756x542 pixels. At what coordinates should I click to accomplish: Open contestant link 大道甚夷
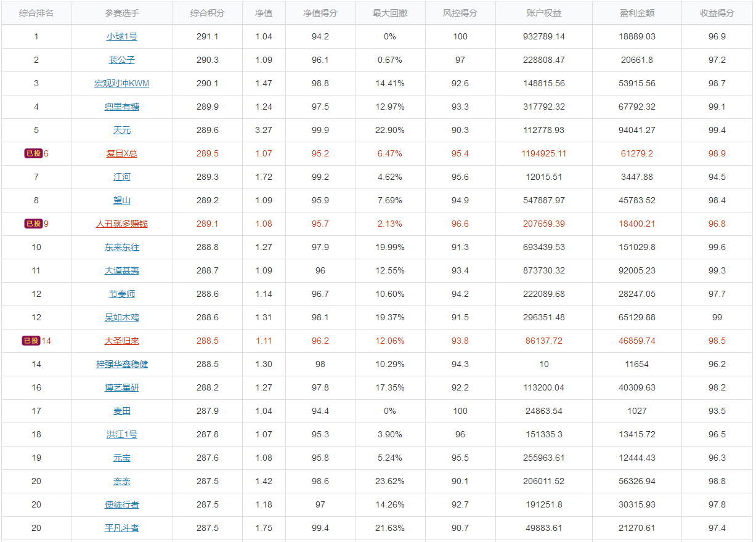(x=121, y=270)
